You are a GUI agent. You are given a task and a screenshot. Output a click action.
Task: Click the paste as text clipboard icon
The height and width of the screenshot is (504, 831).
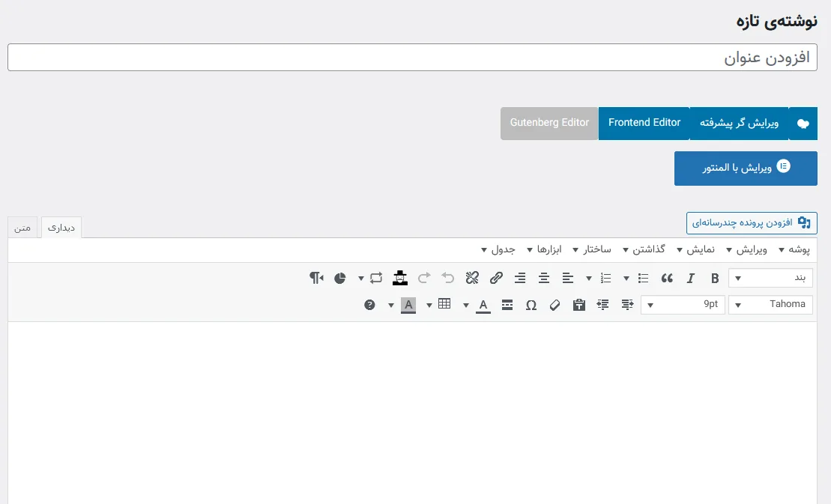pyautogui.click(x=578, y=304)
